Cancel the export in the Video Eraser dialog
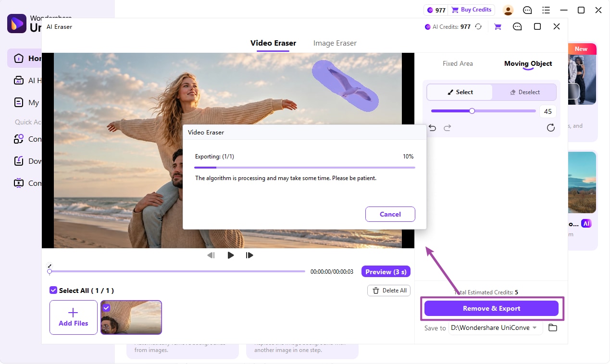The width and height of the screenshot is (610, 364). (x=390, y=214)
